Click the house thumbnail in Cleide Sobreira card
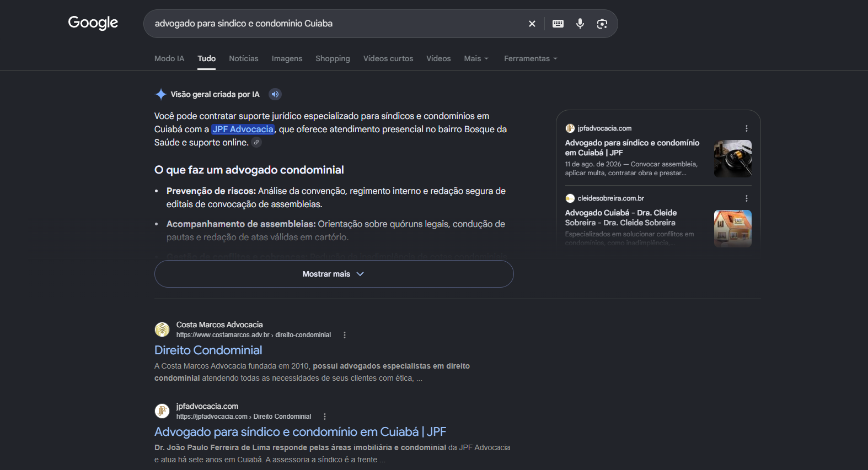 click(733, 229)
